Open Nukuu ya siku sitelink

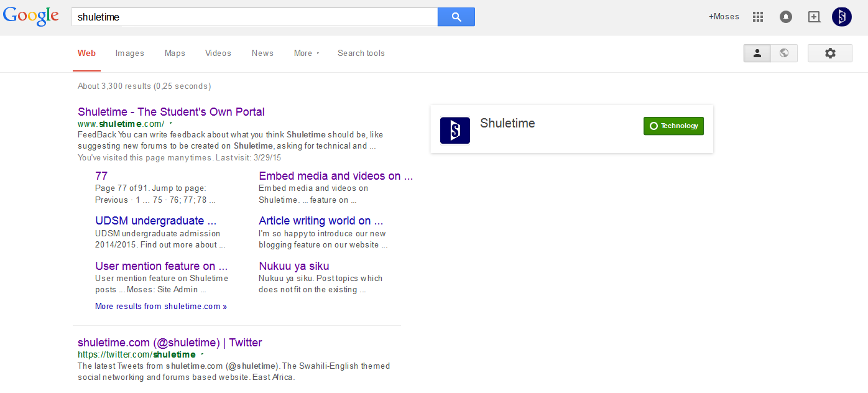pos(294,266)
